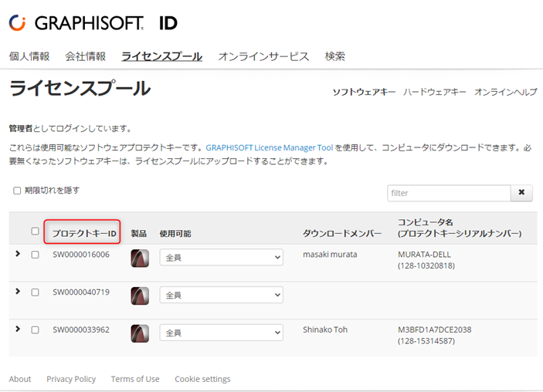Open the 使用可能 dropdown for SW0000040719
543x392 pixels.
click(x=221, y=295)
